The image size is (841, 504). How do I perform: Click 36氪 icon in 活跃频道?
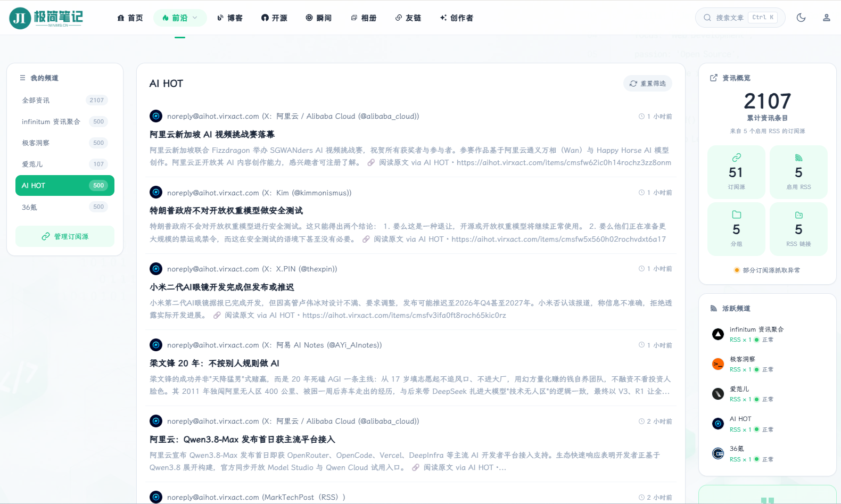point(718,453)
